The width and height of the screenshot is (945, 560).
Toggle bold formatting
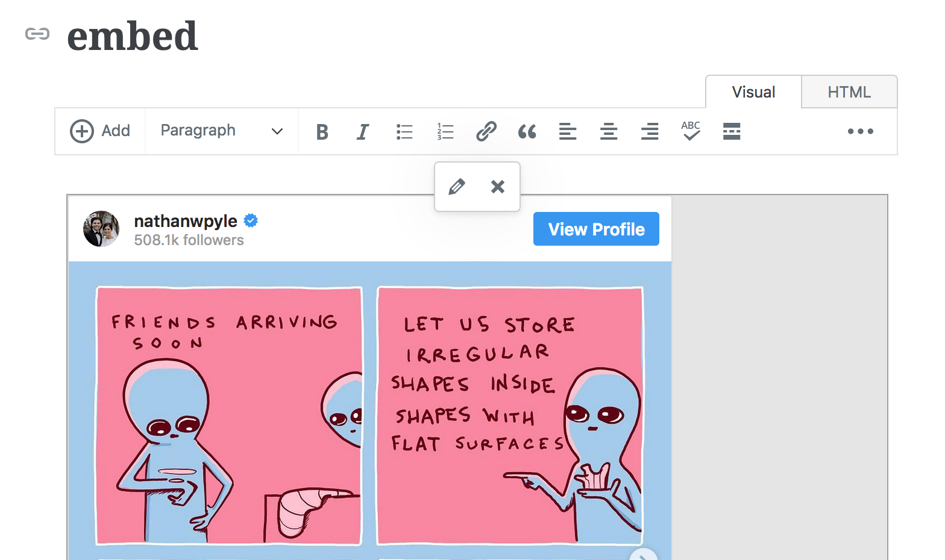point(322,132)
